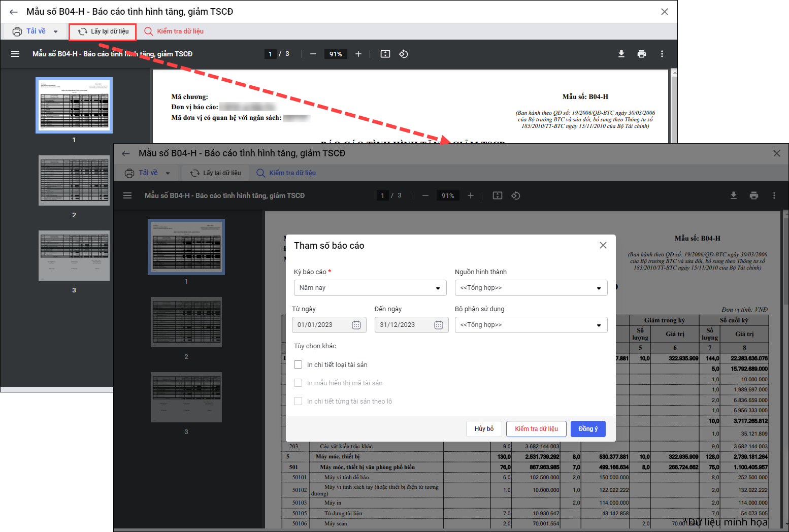Zoom out PDF in rear window
This screenshot has height=532, width=789.
(x=313, y=54)
